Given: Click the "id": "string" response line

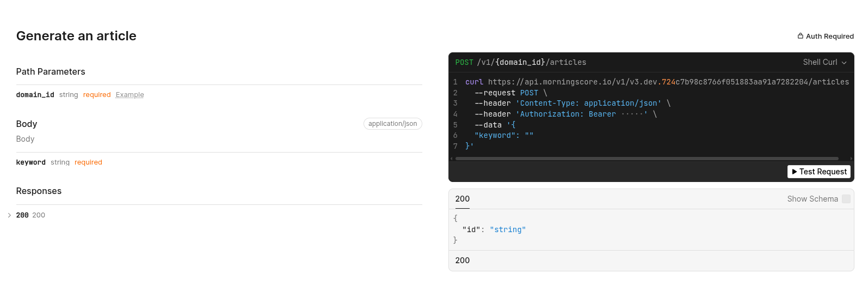Looking at the screenshot, I should pyautogui.click(x=494, y=230).
